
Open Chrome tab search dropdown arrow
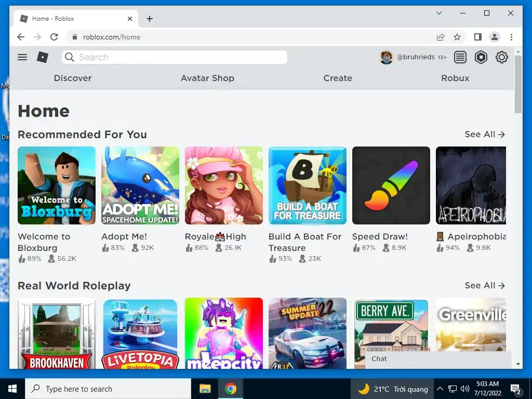(x=438, y=13)
